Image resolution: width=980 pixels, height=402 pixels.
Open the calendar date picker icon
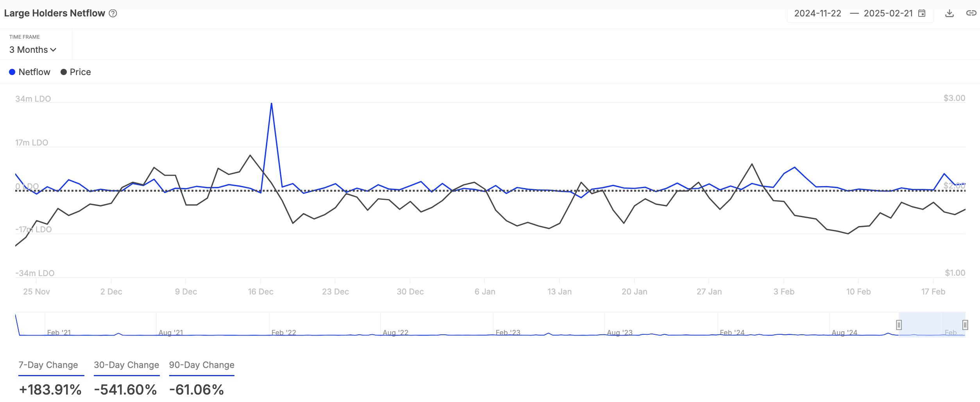(x=922, y=13)
